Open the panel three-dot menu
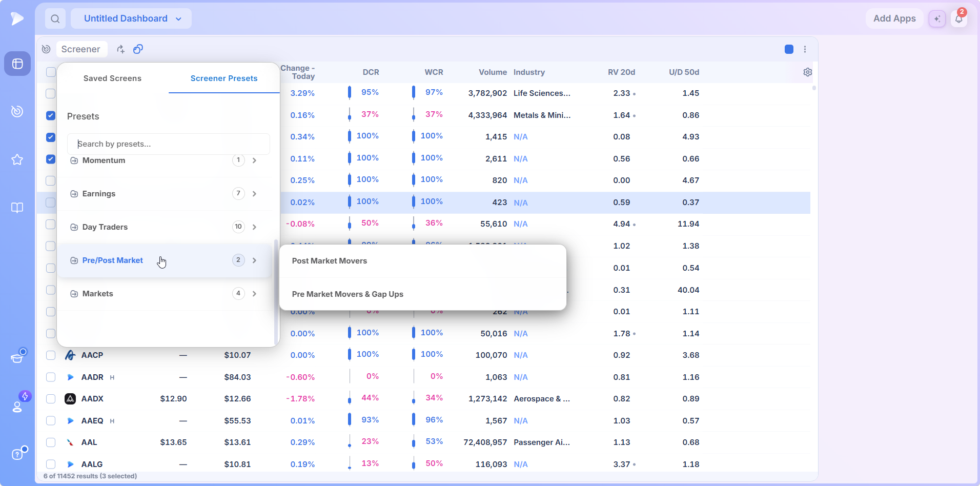Viewport: 980px width, 486px height. pos(805,49)
